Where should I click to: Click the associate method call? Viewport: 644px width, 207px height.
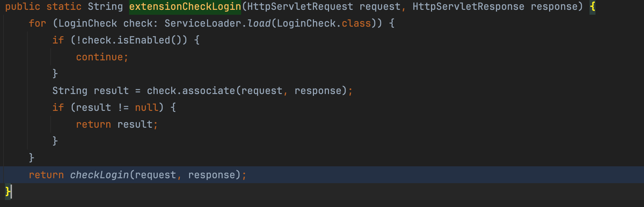(x=208, y=91)
